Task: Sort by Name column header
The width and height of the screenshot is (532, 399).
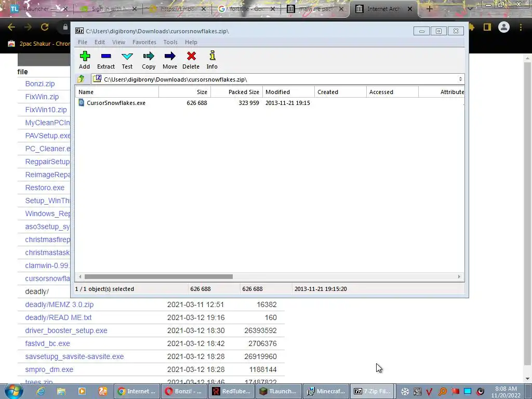Action: click(x=117, y=92)
